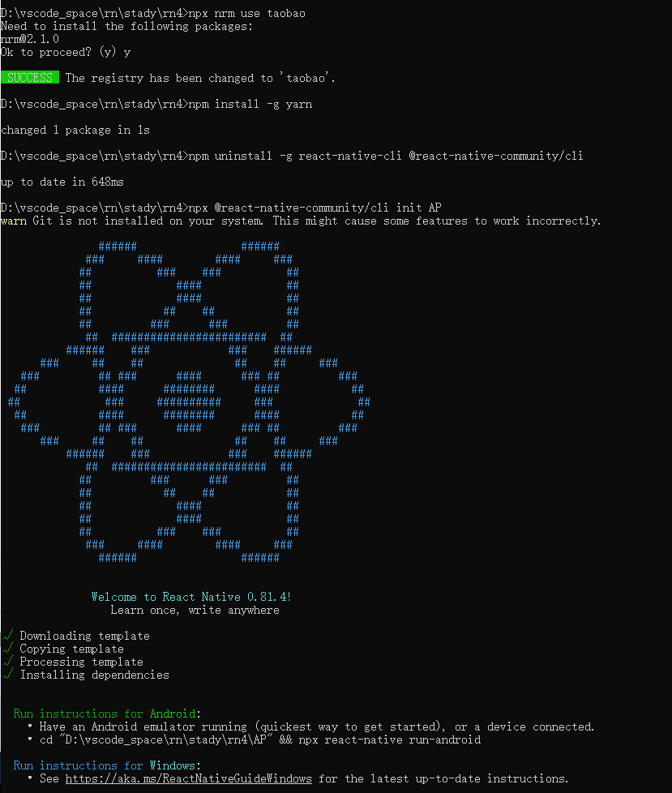
Task: Click 'npm install -g yarn' command
Action: 250,104
